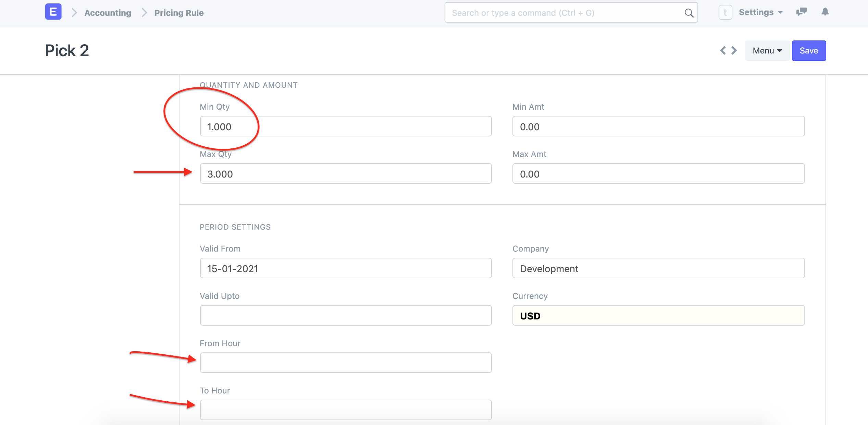Image resolution: width=868 pixels, height=425 pixels.
Task: Click the Max Qty field
Action: (345, 174)
